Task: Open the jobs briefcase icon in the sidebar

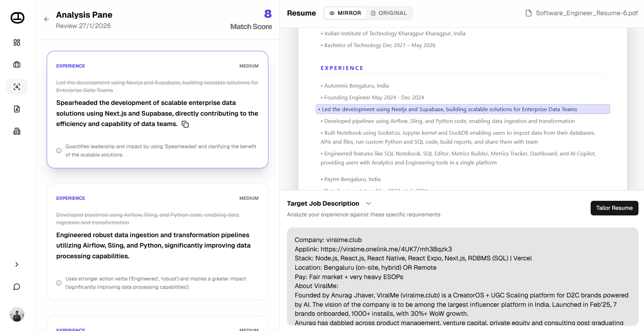Action: click(x=17, y=65)
